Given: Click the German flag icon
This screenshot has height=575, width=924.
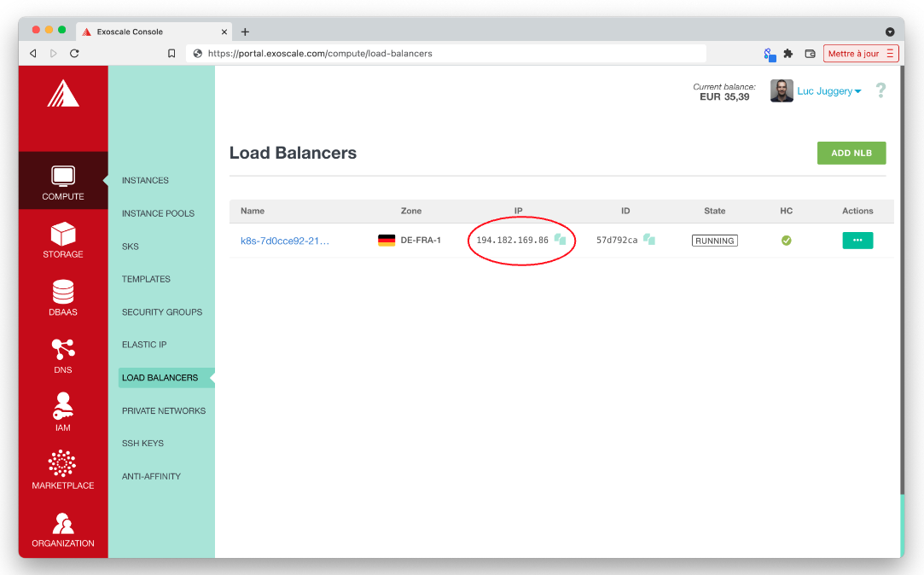Looking at the screenshot, I should pos(386,241).
